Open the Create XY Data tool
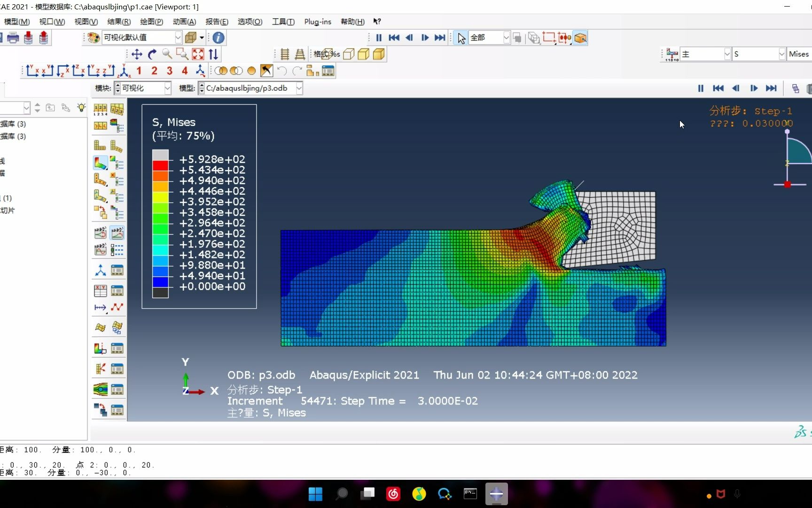The height and width of the screenshot is (508, 812). [100, 291]
